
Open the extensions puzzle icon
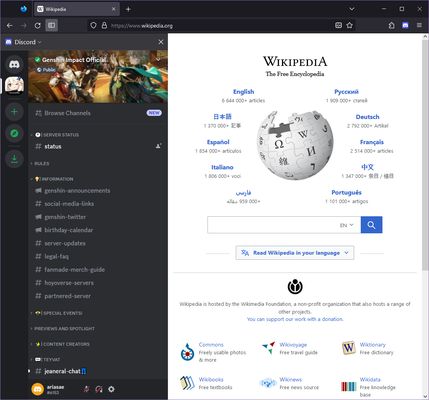(x=392, y=25)
